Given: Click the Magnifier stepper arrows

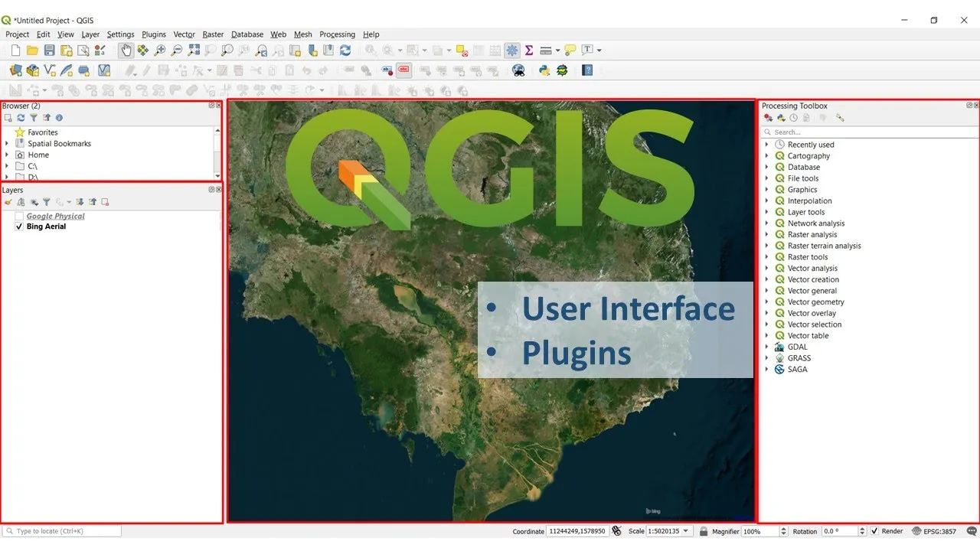Looking at the screenshot, I should pyautogui.click(x=783, y=531).
